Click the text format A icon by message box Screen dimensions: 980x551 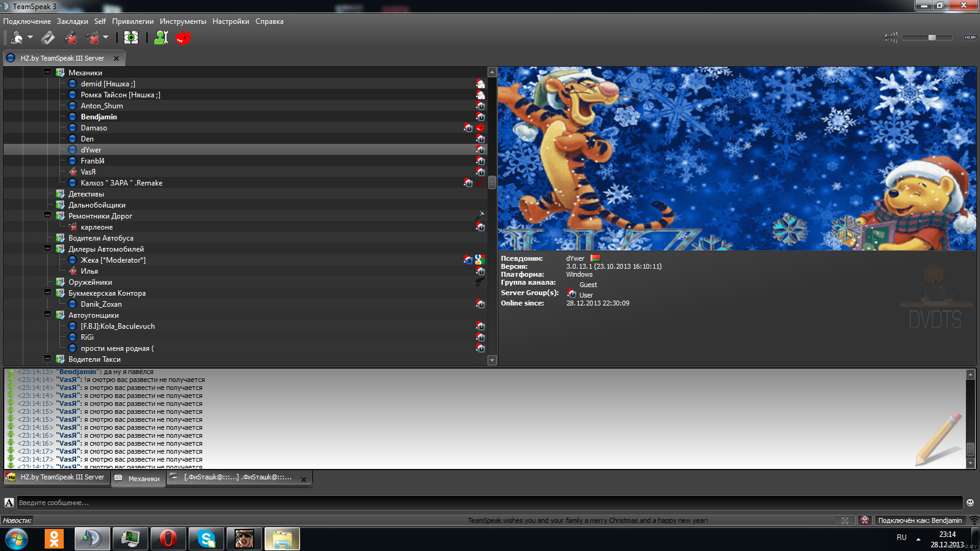9,503
